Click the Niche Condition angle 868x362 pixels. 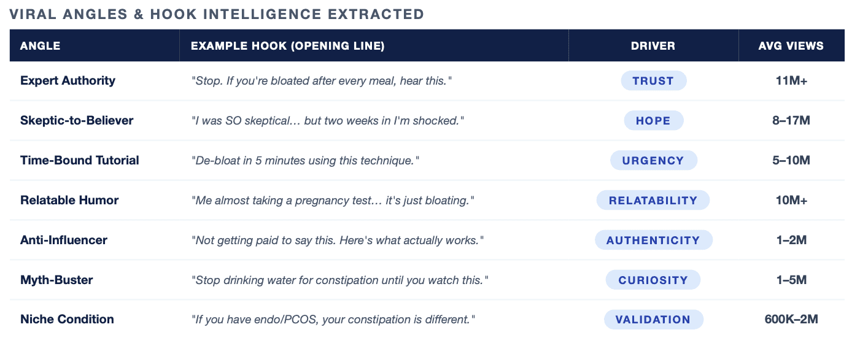coord(67,319)
